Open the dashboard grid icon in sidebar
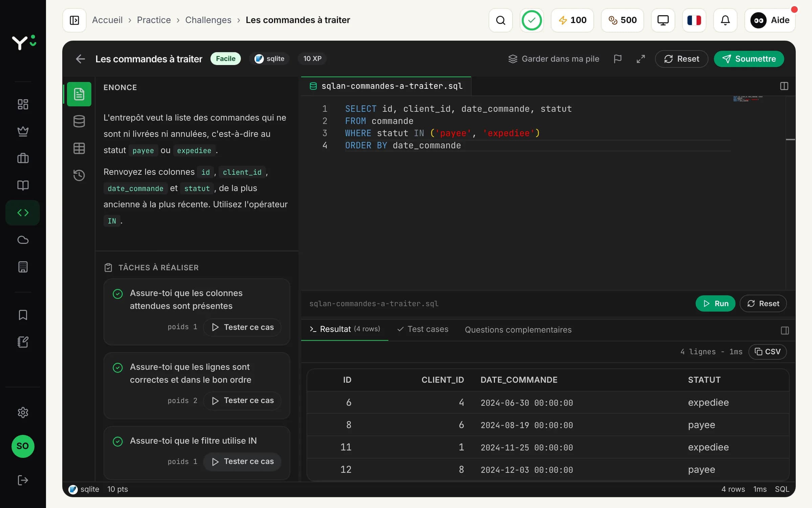The image size is (812, 508). 23,104
